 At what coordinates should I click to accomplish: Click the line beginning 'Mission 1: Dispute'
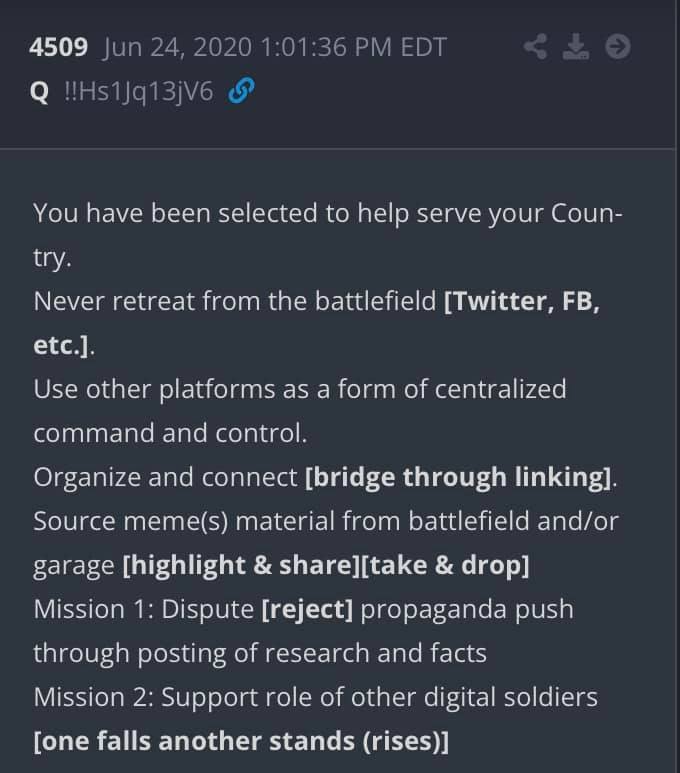tap(303, 609)
